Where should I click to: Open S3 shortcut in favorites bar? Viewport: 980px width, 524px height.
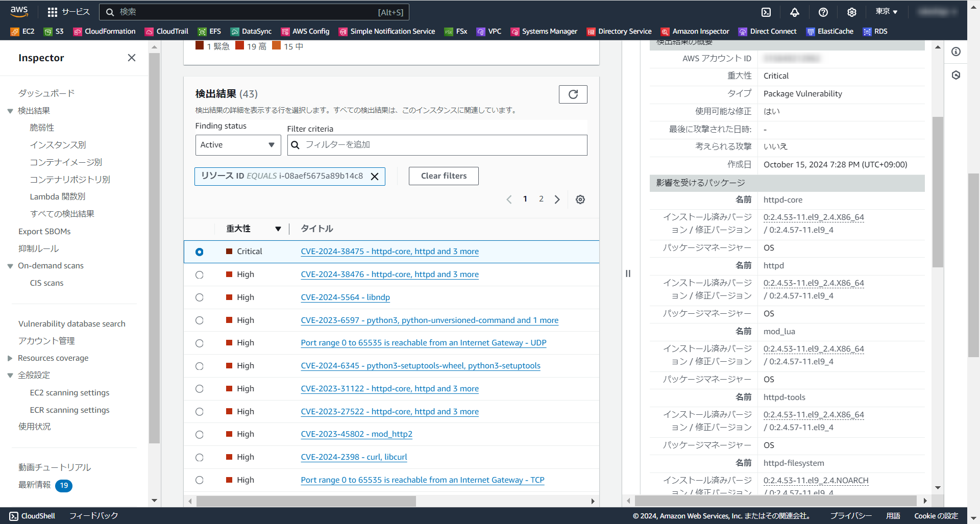point(54,31)
